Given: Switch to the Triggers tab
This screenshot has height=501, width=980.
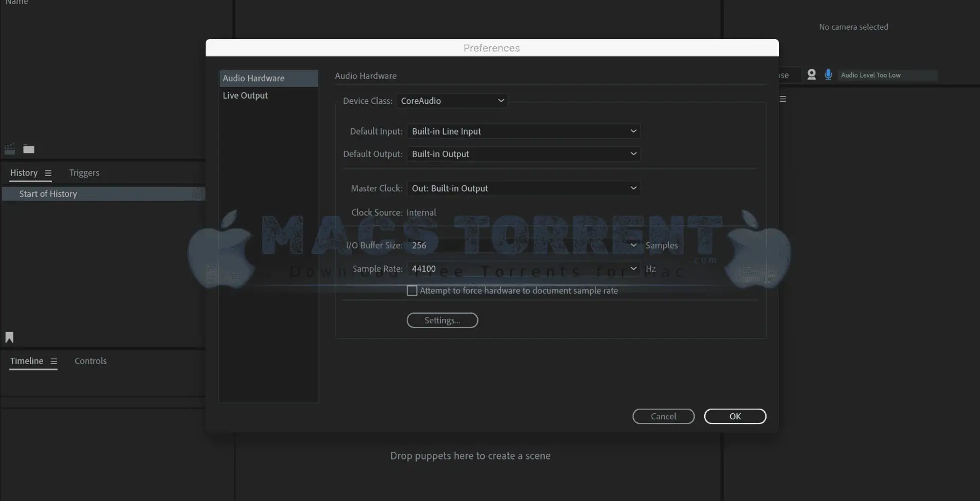Looking at the screenshot, I should pos(84,173).
